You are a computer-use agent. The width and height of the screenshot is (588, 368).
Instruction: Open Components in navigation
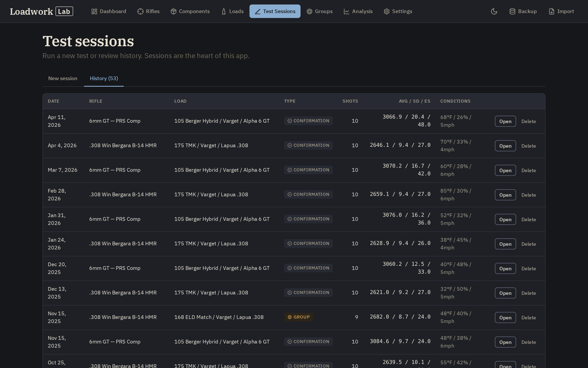[x=190, y=11]
